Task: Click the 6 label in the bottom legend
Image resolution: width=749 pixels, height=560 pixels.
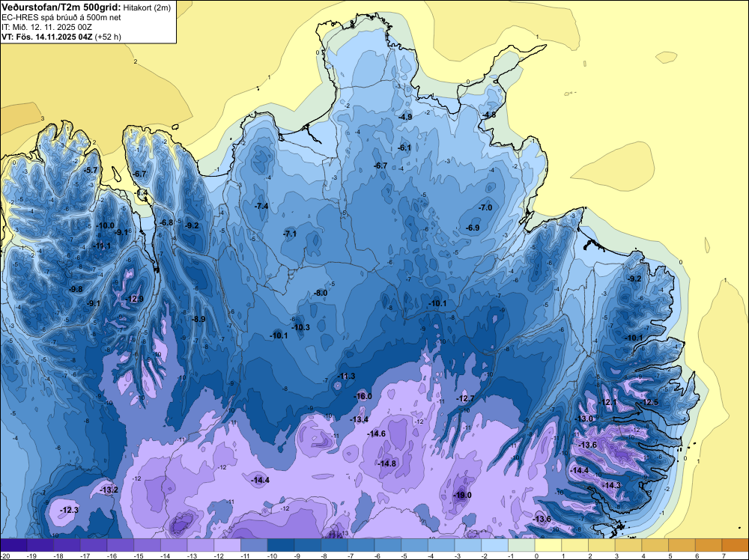Action: click(697, 556)
